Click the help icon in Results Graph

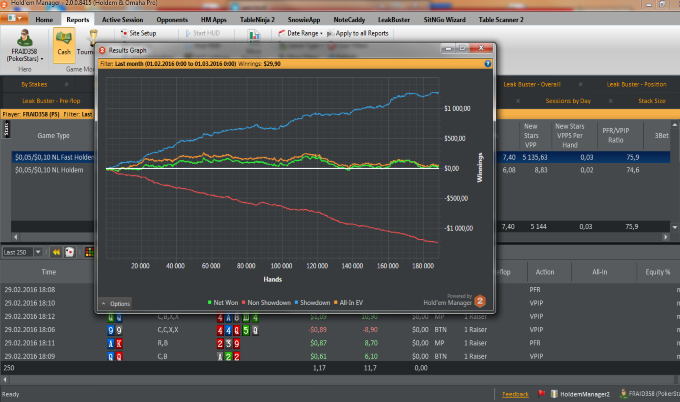coord(487,64)
